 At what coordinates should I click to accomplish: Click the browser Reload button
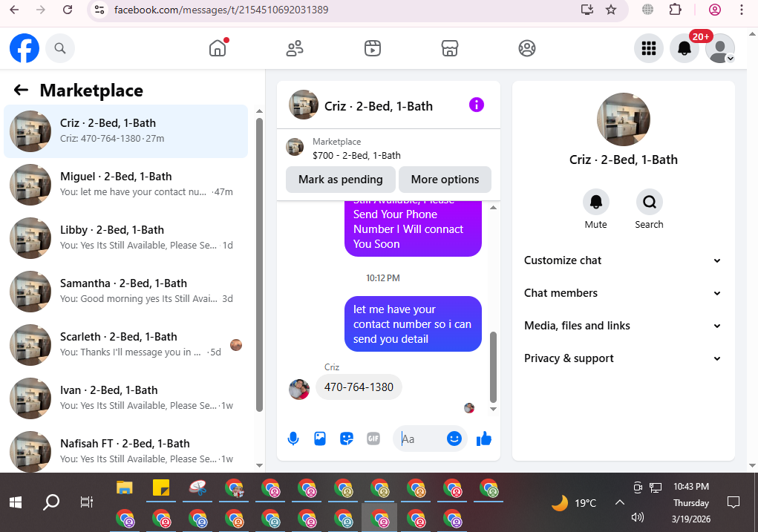pos(68,10)
